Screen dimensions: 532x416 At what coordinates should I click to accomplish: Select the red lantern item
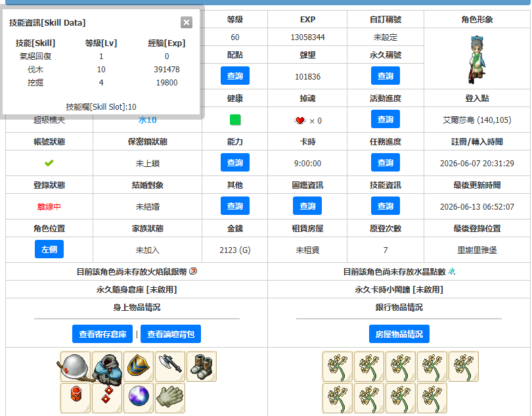pyautogui.click(x=75, y=398)
